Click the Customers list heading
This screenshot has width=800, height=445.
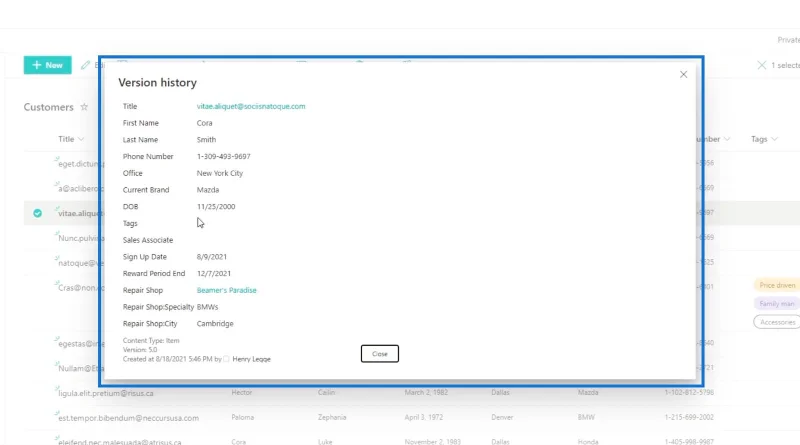tap(48, 107)
